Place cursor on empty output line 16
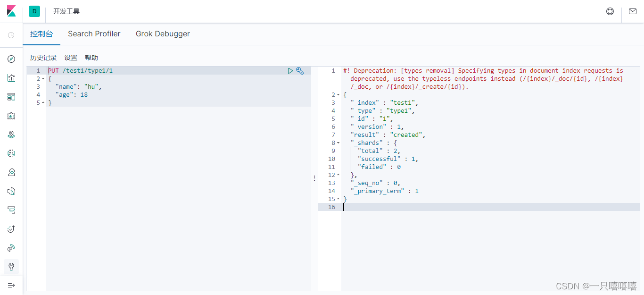The width and height of the screenshot is (644, 295). pyautogui.click(x=491, y=207)
